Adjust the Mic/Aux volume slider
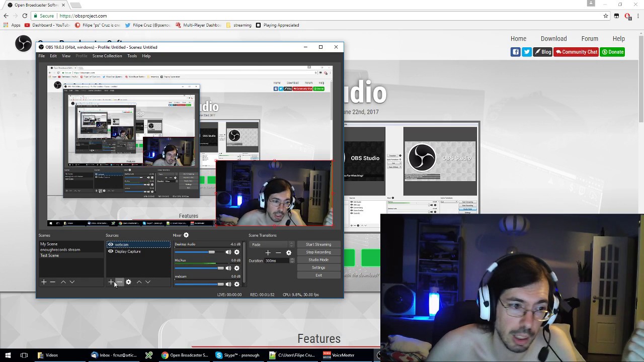 [x=221, y=268]
